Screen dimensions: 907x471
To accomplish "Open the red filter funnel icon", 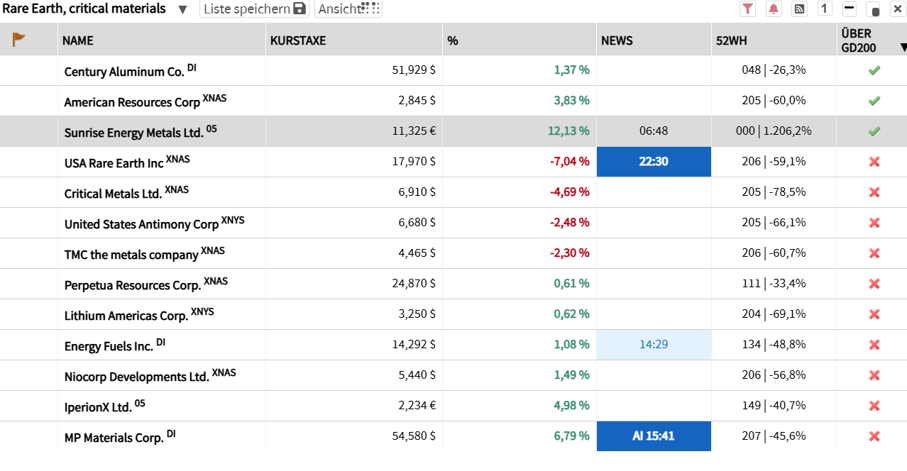I will tap(747, 9).
